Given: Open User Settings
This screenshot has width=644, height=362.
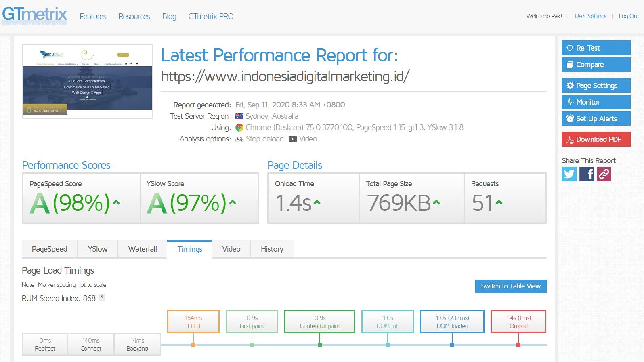Looking at the screenshot, I should pyautogui.click(x=590, y=16).
